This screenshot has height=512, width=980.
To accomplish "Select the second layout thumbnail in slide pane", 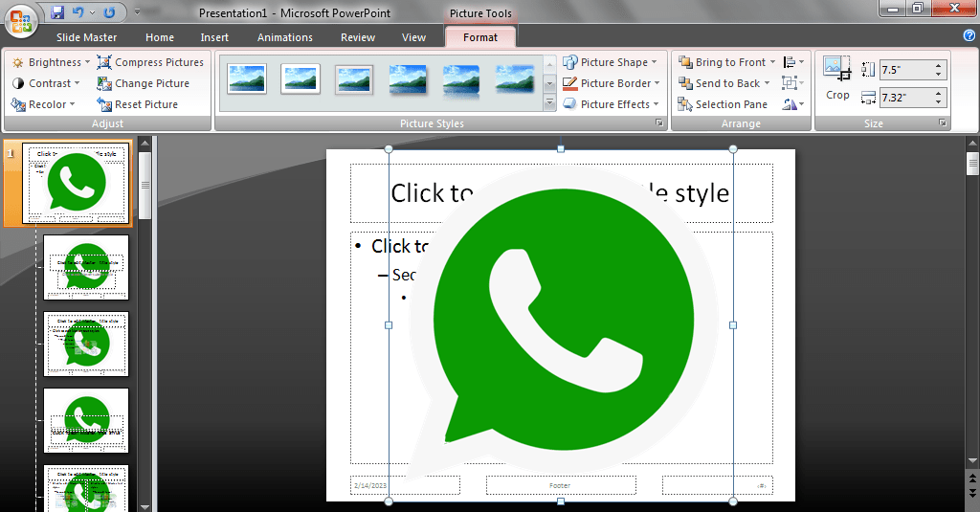I will click(x=86, y=267).
